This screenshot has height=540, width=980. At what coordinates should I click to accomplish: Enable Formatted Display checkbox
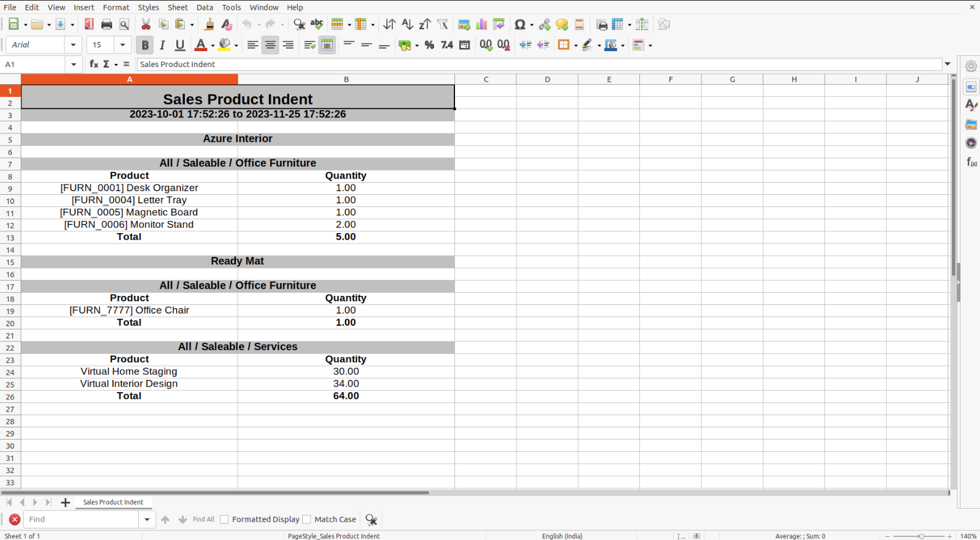[224, 519]
